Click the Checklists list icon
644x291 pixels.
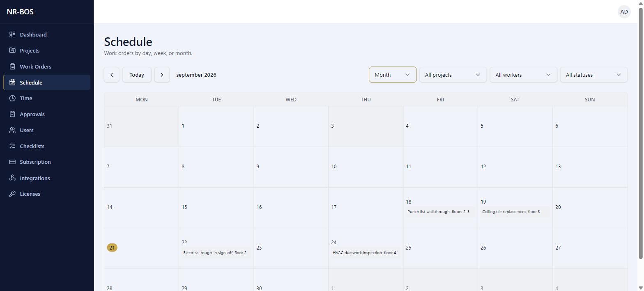click(x=12, y=146)
